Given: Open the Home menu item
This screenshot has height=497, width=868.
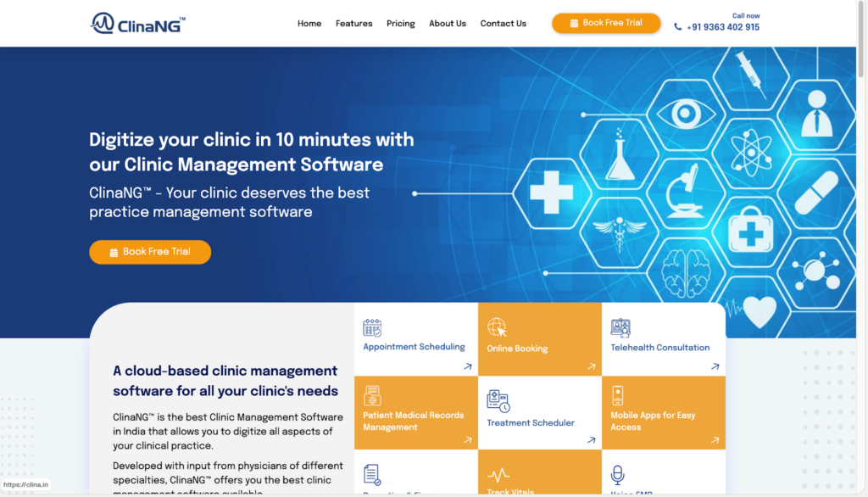Looking at the screenshot, I should click(309, 24).
